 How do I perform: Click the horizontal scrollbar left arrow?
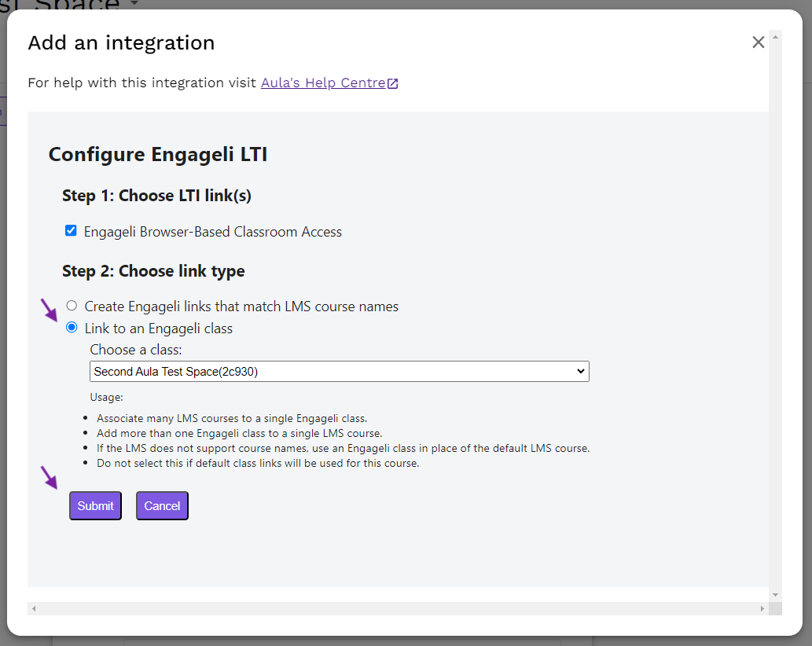[34, 609]
